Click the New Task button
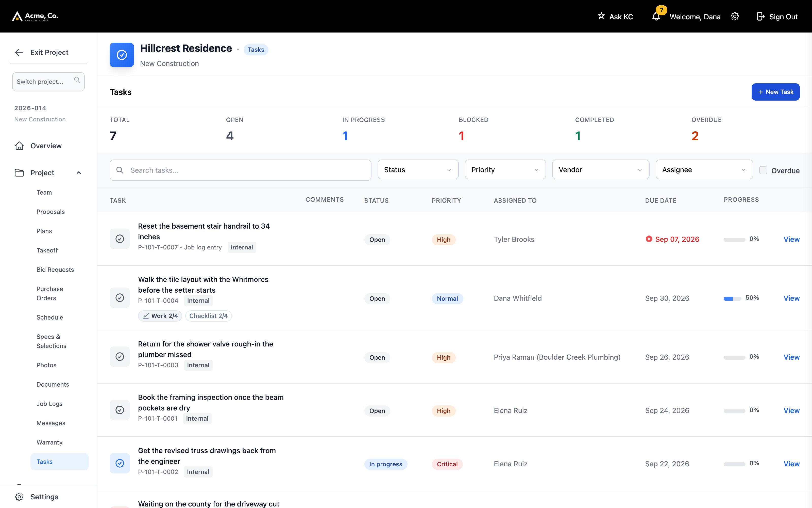812x508 pixels. (775, 92)
